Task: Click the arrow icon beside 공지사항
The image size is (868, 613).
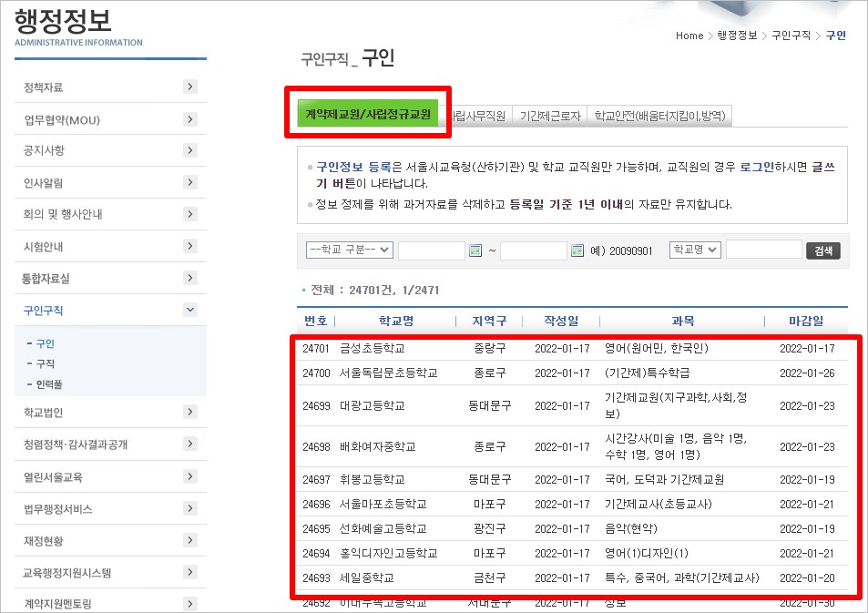Action: [189, 151]
